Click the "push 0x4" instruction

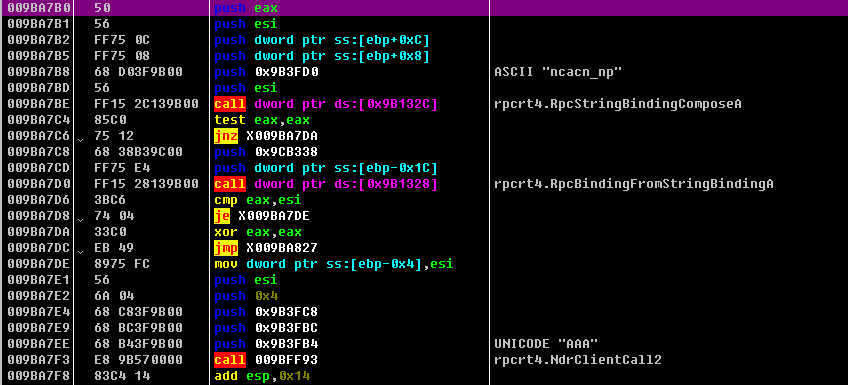[246, 296]
